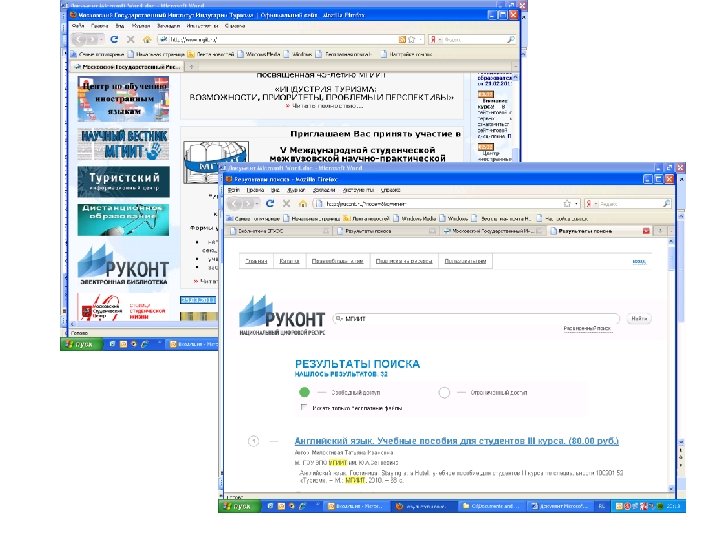Home button in back МГИИТ Firefox window
Screen dimensions: 720x540
(146, 39)
